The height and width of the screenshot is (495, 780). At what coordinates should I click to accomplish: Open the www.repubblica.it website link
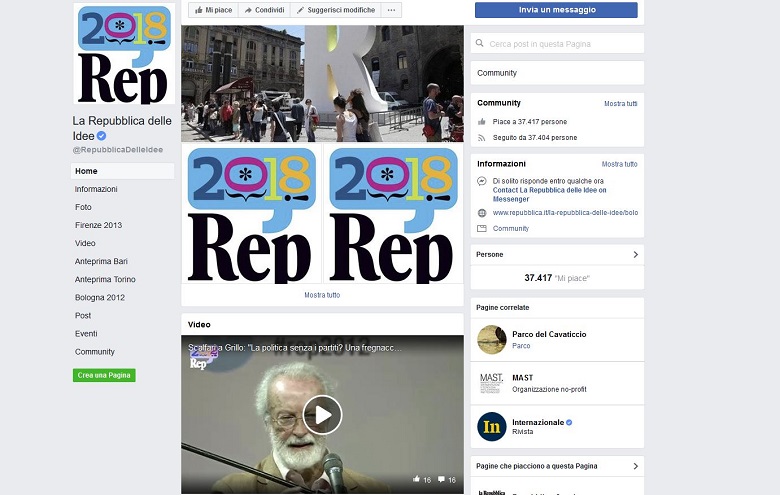[565, 212]
